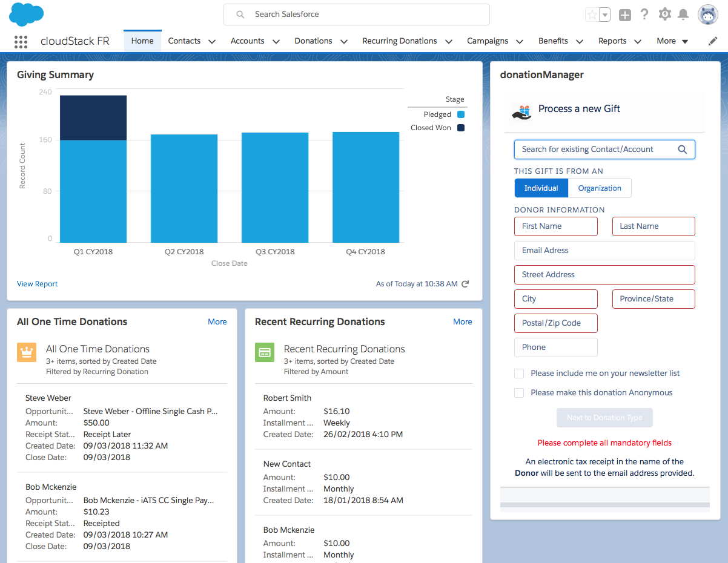Check the Anonymous donation checkbox
The height and width of the screenshot is (563, 728).
tap(519, 393)
